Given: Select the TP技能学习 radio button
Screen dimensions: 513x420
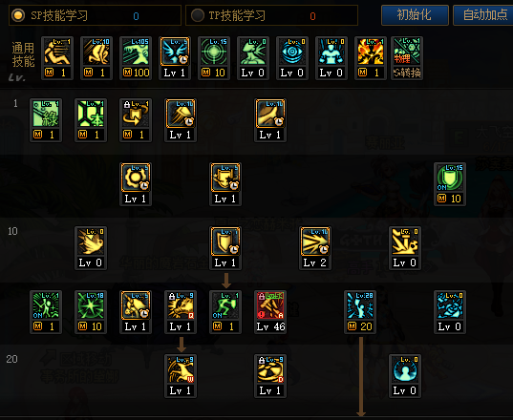Looking at the screenshot, I should coord(198,15).
